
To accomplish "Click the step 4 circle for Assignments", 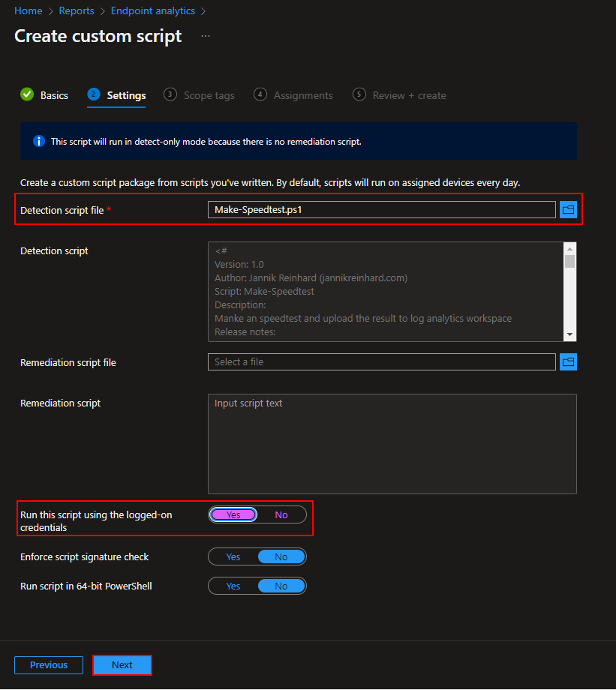I will coord(260,94).
